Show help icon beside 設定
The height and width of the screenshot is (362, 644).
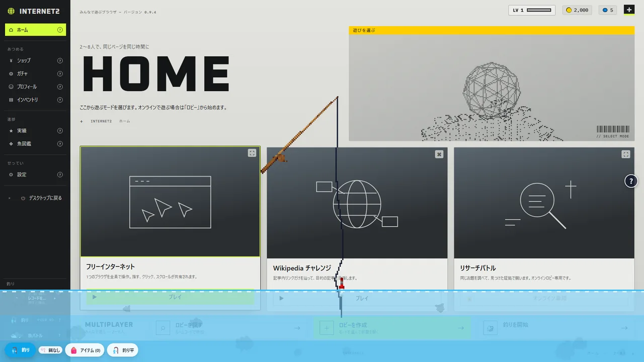pos(60,174)
